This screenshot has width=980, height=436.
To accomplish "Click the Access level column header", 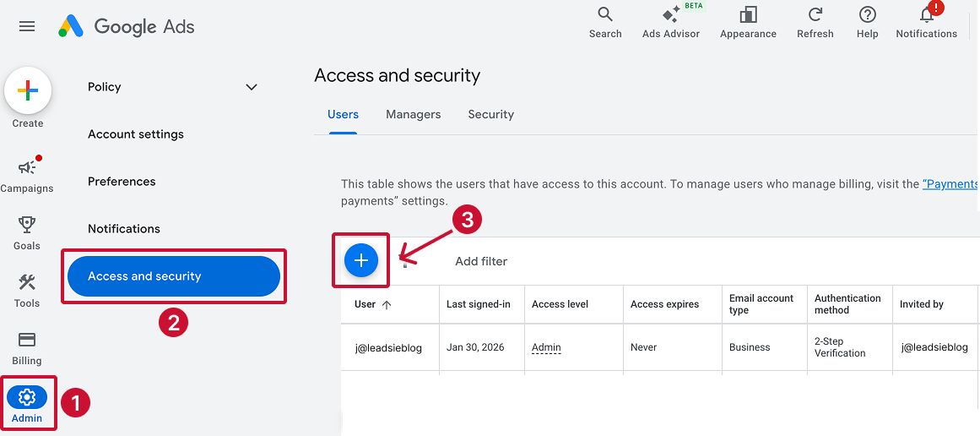I will click(x=560, y=304).
